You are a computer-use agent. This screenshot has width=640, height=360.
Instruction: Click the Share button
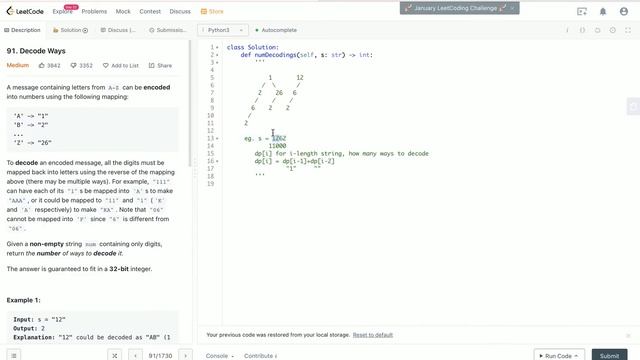(x=160, y=65)
